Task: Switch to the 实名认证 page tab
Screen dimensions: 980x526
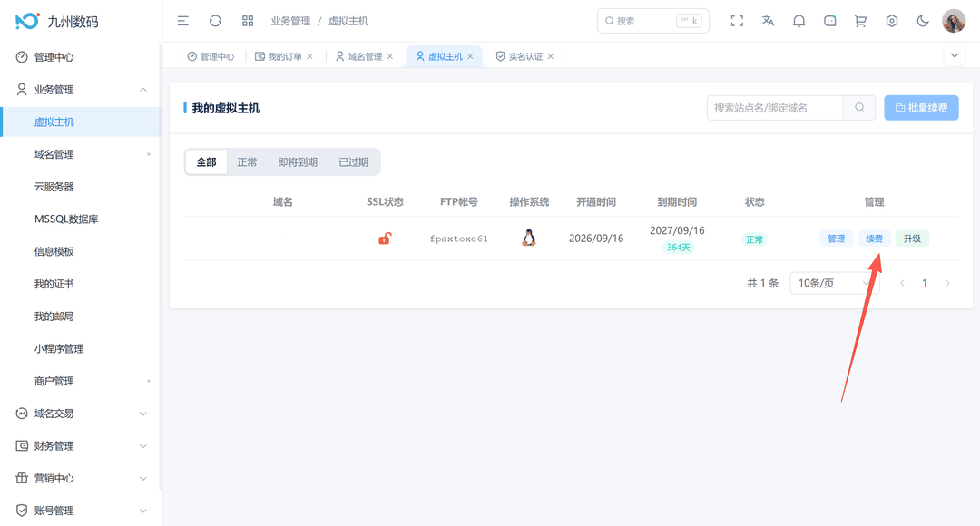Action: [519, 56]
